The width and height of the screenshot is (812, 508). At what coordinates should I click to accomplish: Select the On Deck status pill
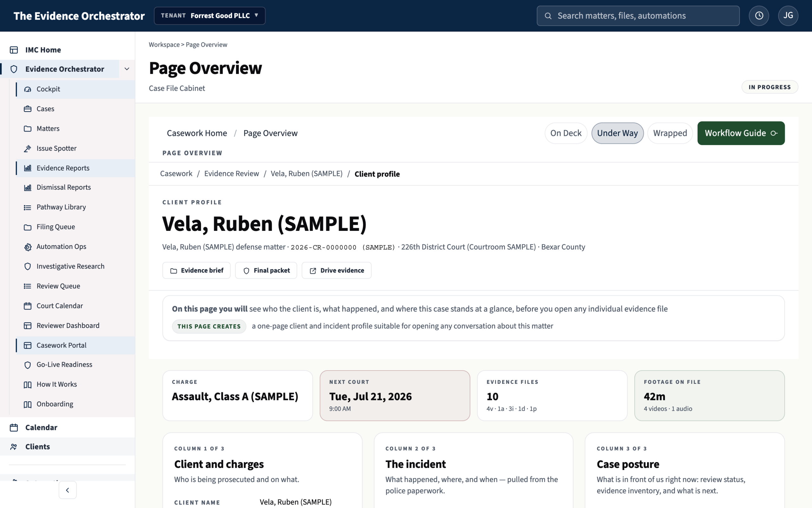click(566, 133)
